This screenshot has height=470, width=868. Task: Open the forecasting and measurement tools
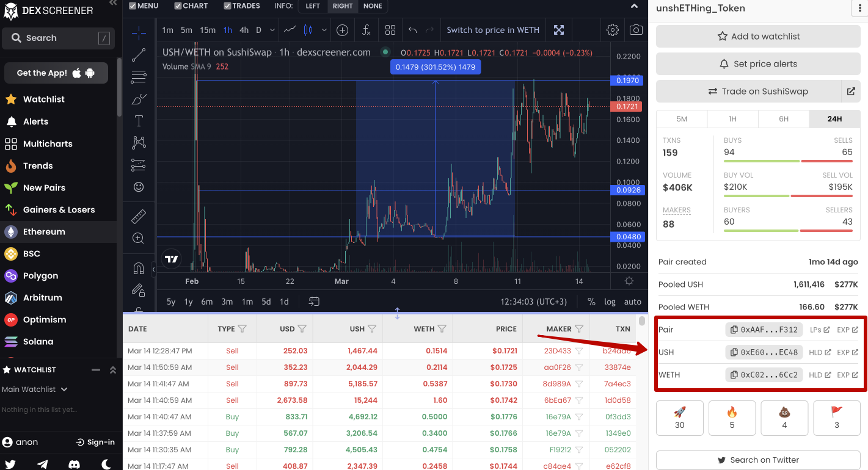click(139, 165)
